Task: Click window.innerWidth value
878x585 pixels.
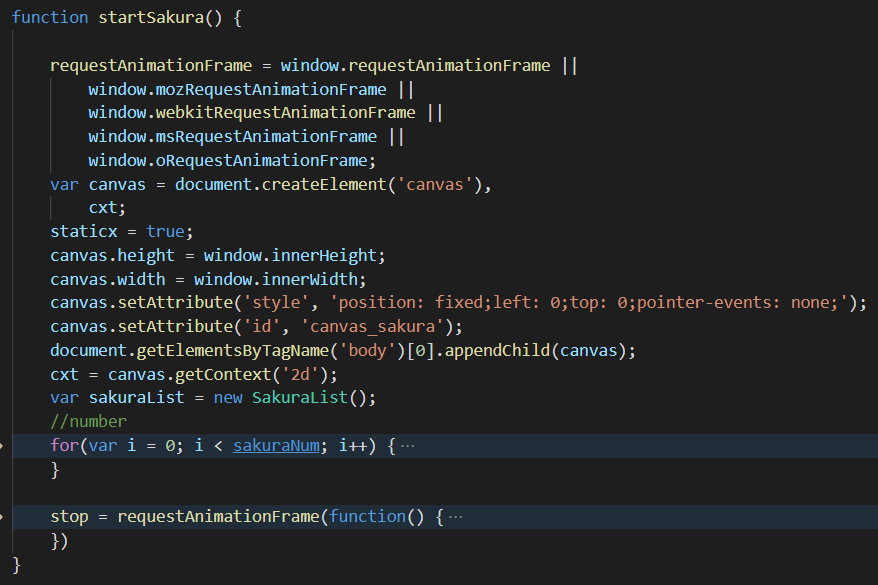Action: [x=276, y=279]
